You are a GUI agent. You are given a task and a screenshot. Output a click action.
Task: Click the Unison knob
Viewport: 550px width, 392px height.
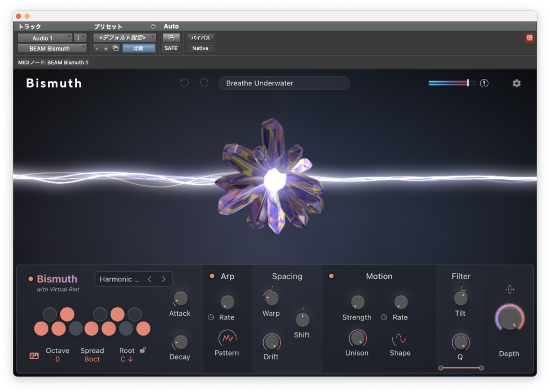(357, 338)
